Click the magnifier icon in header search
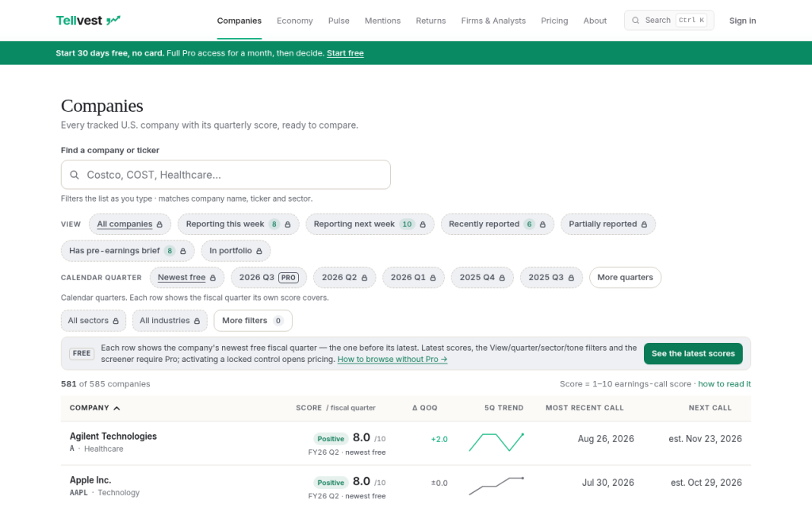The height and width of the screenshot is (508, 812). point(635,21)
